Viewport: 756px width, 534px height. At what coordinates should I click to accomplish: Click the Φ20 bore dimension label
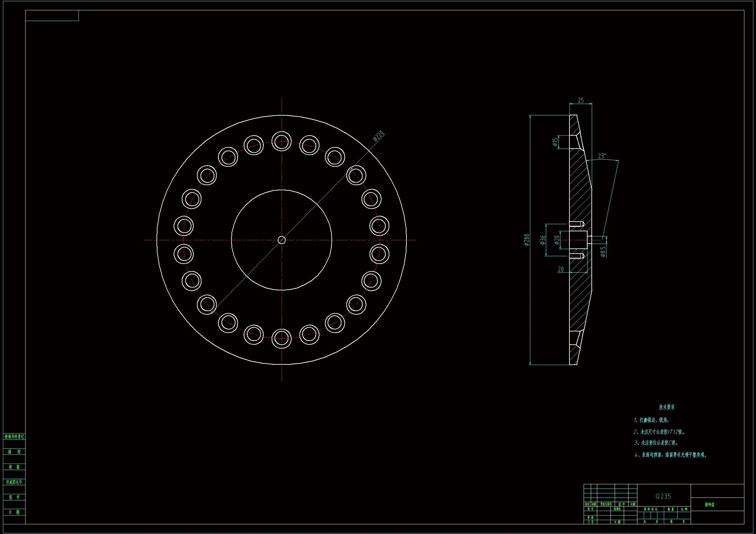[x=556, y=240]
